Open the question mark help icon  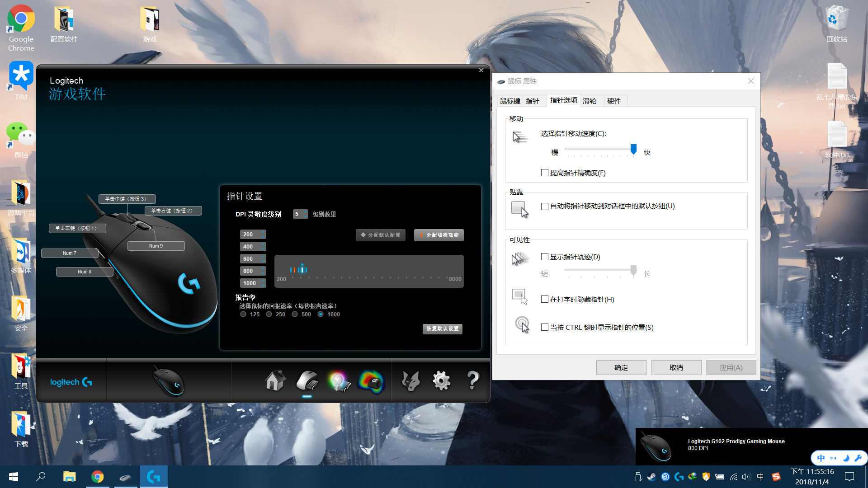point(472,381)
